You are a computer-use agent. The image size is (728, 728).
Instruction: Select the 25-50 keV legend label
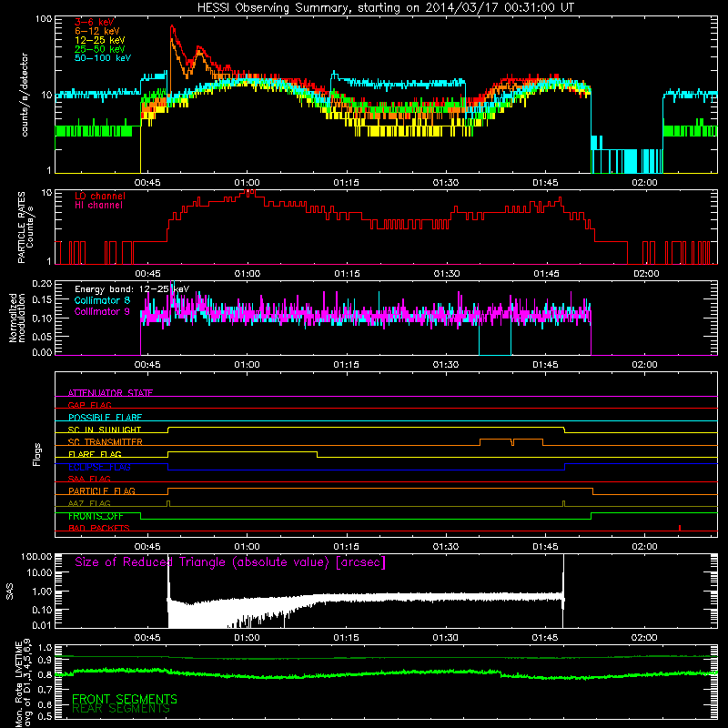[100, 49]
